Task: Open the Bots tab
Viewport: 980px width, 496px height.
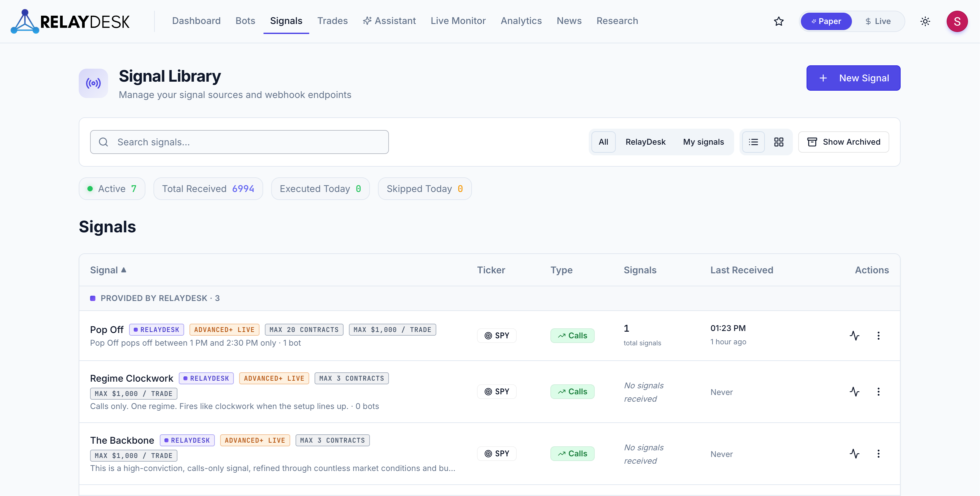Action: pos(246,21)
